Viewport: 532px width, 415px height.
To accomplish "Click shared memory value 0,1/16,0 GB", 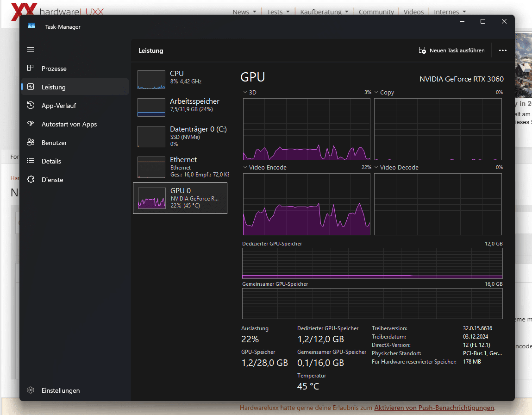I will (x=320, y=363).
